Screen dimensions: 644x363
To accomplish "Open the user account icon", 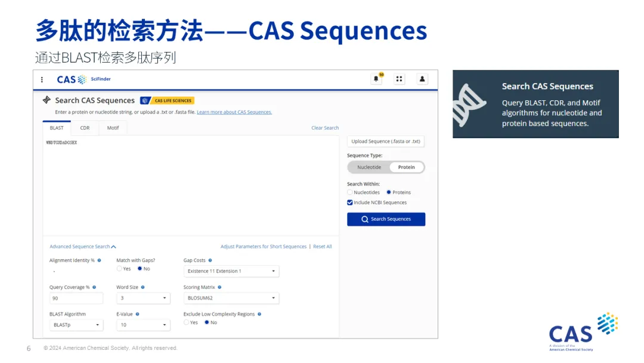I will point(422,79).
